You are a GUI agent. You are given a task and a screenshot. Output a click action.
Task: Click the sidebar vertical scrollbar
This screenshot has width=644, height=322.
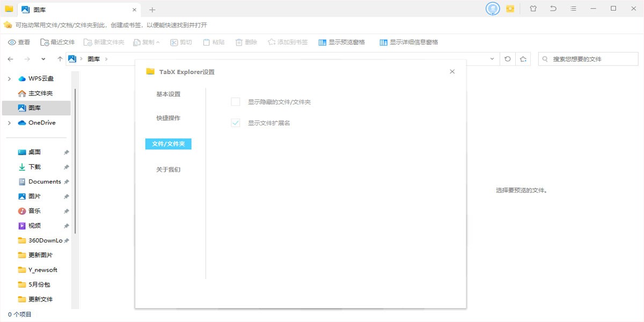(75, 161)
